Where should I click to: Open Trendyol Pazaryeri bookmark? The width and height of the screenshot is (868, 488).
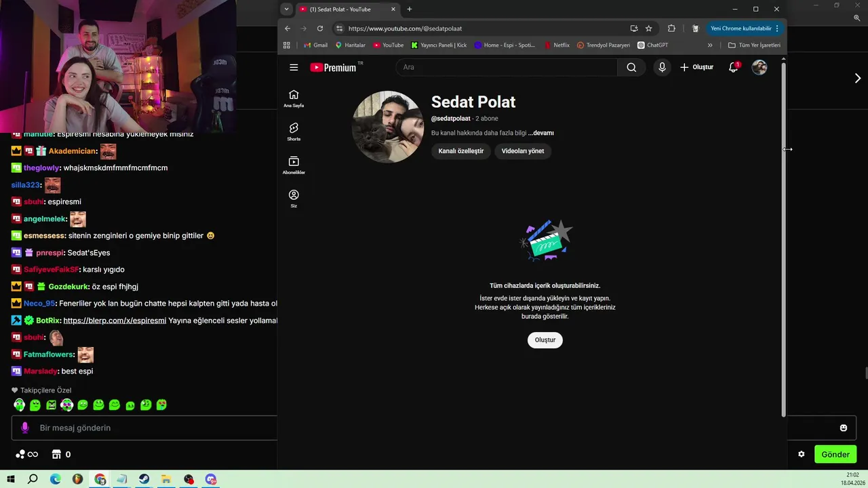coord(604,45)
